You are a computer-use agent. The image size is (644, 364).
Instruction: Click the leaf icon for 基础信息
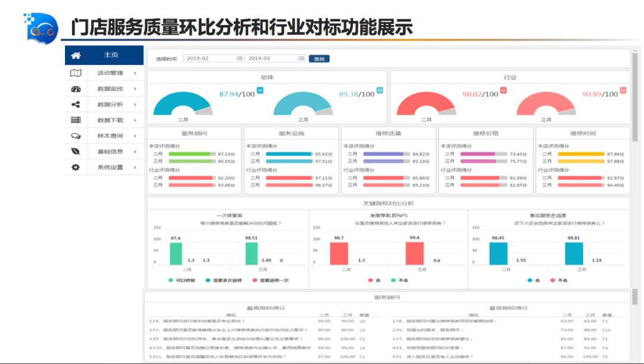point(76,151)
